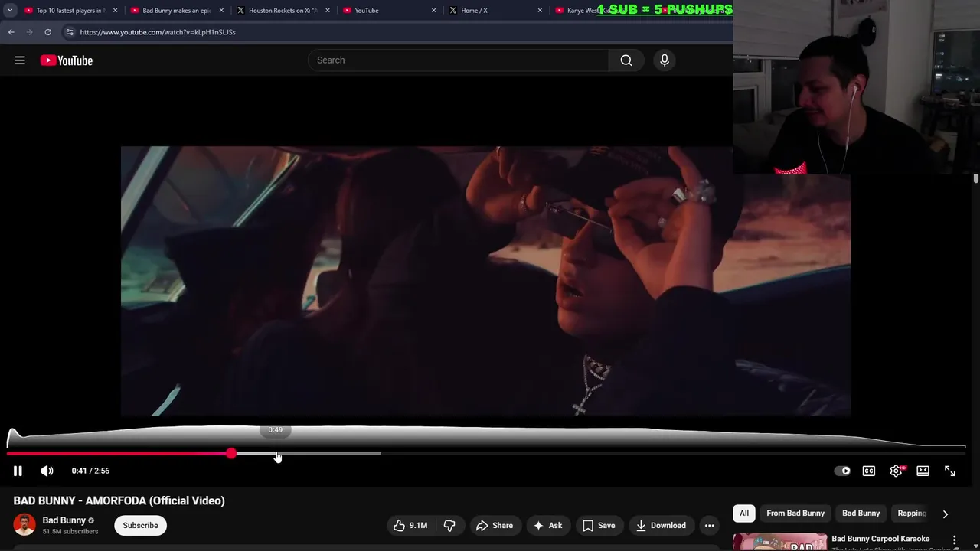Subscribe to Bad Bunny channel
The image size is (980, 551).
pos(140,525)
